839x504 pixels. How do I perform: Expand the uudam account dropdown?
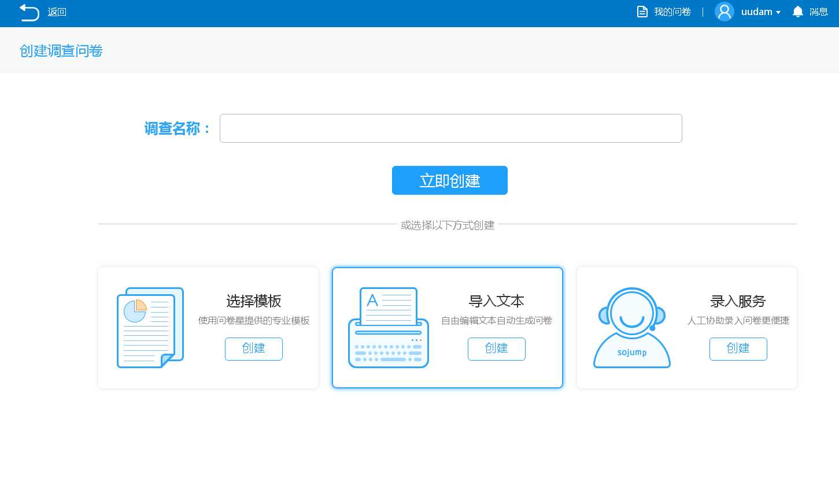pos(761,12)
